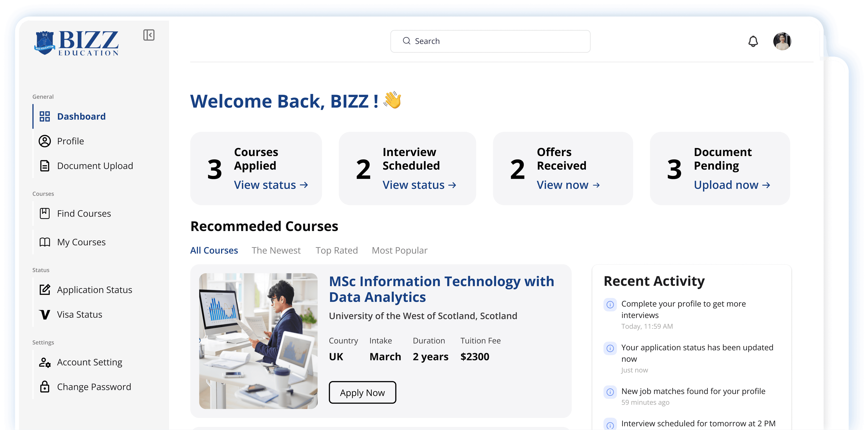This screenshot has width=868, height=430.
Task: Switch to the Most Popular tab
Action: click(x=399, y=250)
